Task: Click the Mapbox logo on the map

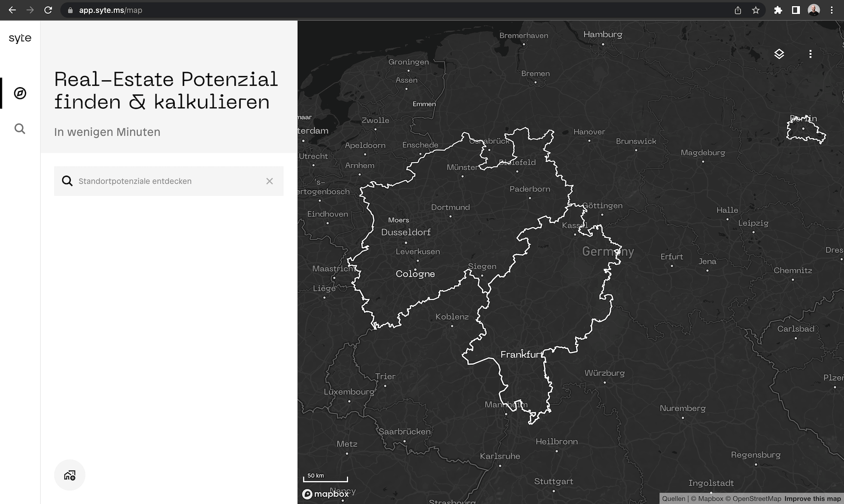Action: pos(325,494)
